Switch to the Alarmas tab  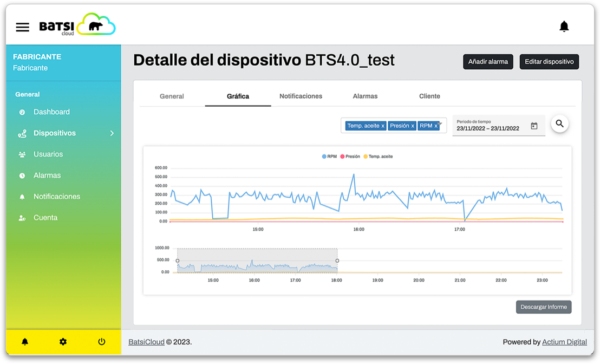point(365,96)
